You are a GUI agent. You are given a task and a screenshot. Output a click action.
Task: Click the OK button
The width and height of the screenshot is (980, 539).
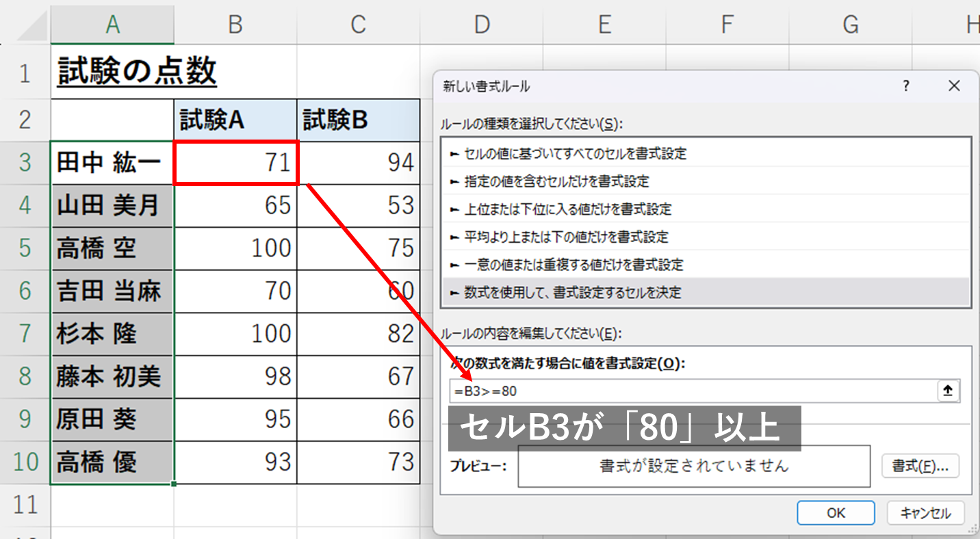click(836, 513)
